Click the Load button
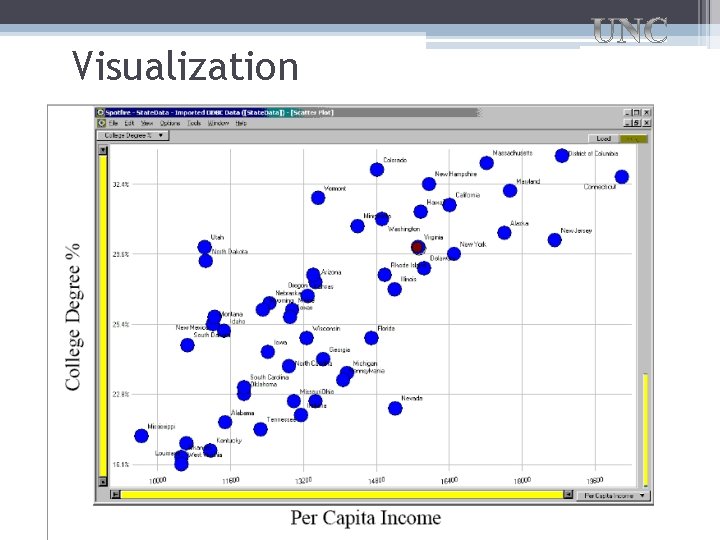 603,138
